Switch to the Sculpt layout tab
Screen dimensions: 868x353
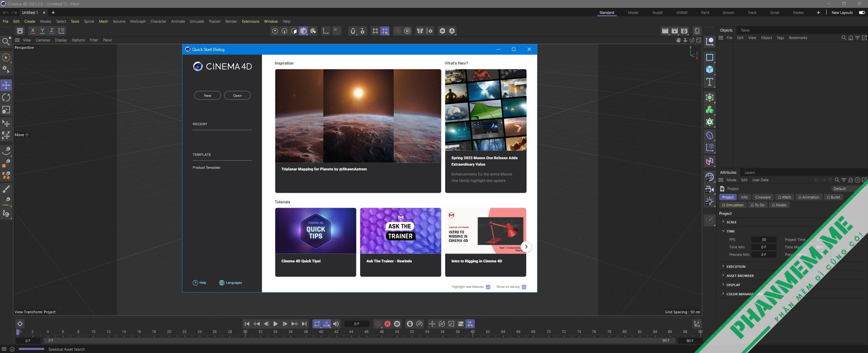coord(657,13)
